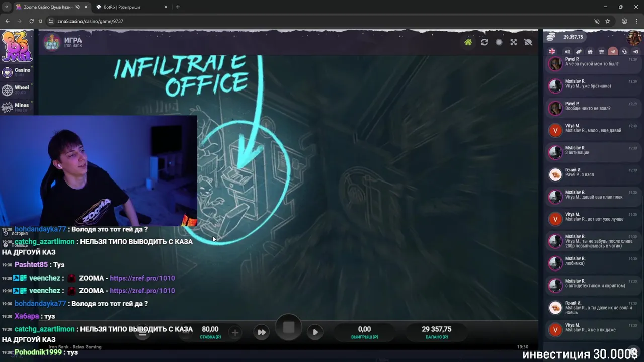Click the logout door icon
Viewport: 644px width, 362px height.
click(635, 51)
